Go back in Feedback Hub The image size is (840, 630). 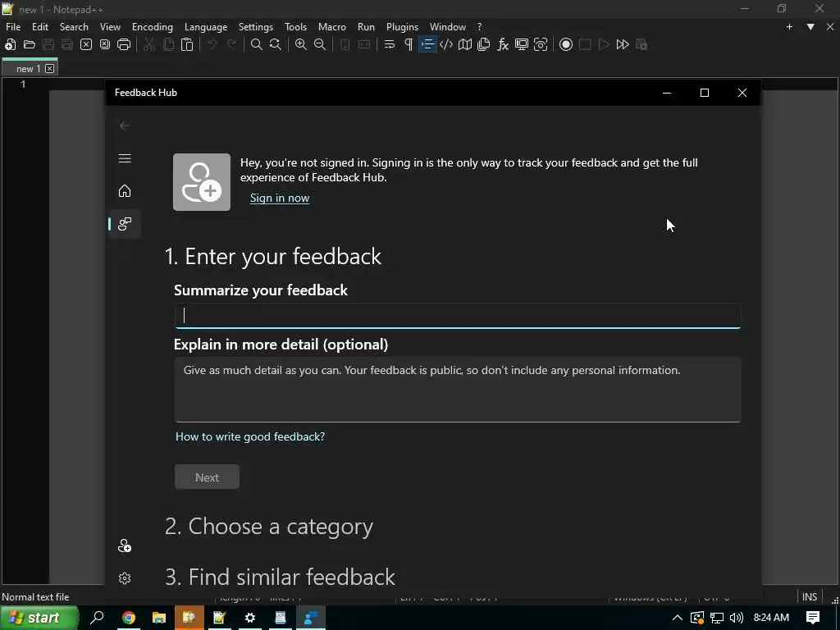click(x=125, y=126)
